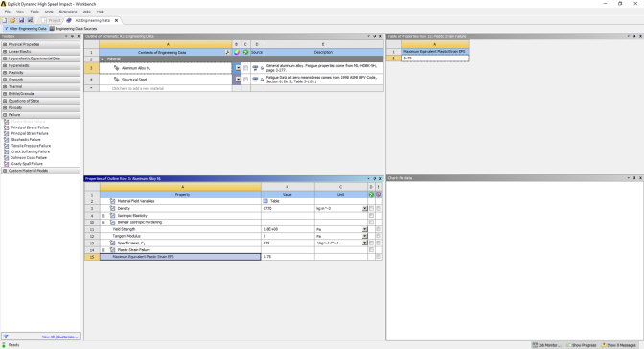Click Aluminum Alloy NL material icon
The image size is (644, 349).
[117, 68]
